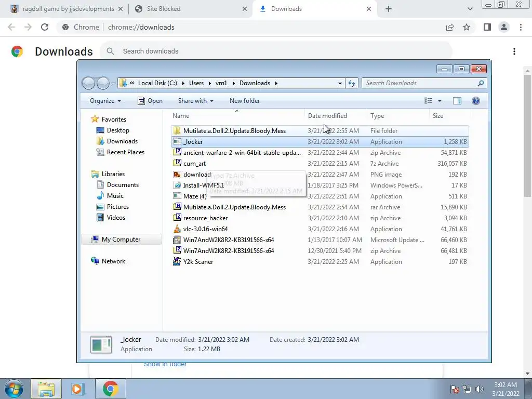Expand the vm1 breadcrumb arrow
Image resolution: width=532 pixels, height=399 pixels.
(x=233, y=83)
